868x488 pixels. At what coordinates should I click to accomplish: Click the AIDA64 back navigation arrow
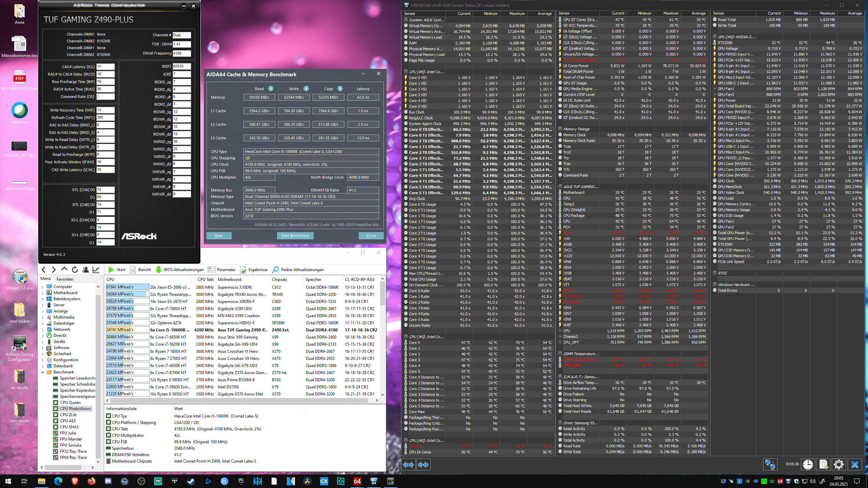pyautogui.click(x=44, y=269)
